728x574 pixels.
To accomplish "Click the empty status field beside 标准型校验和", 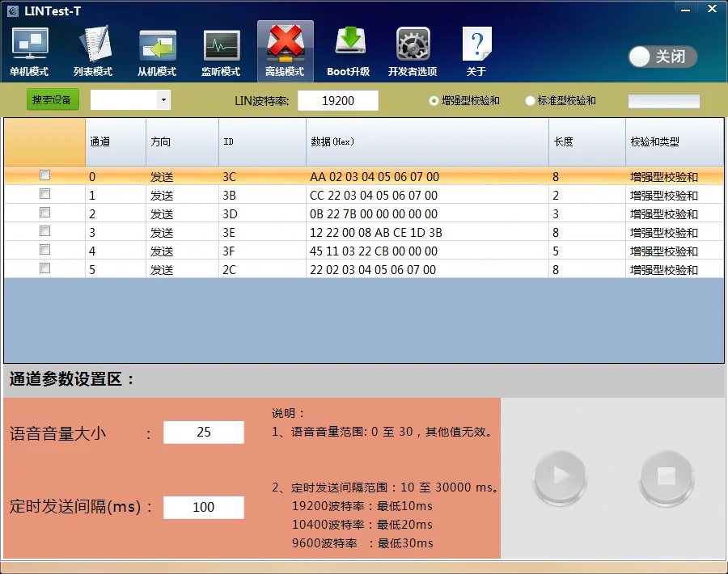I will tap(664, 101).
